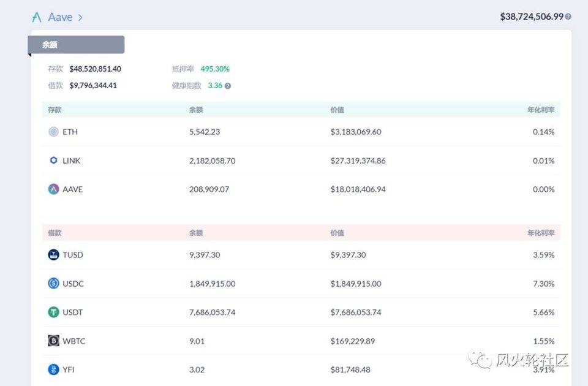Click the LINK token icon
Viewport: 588px width, 386px height.
click(x=53, y=161)
